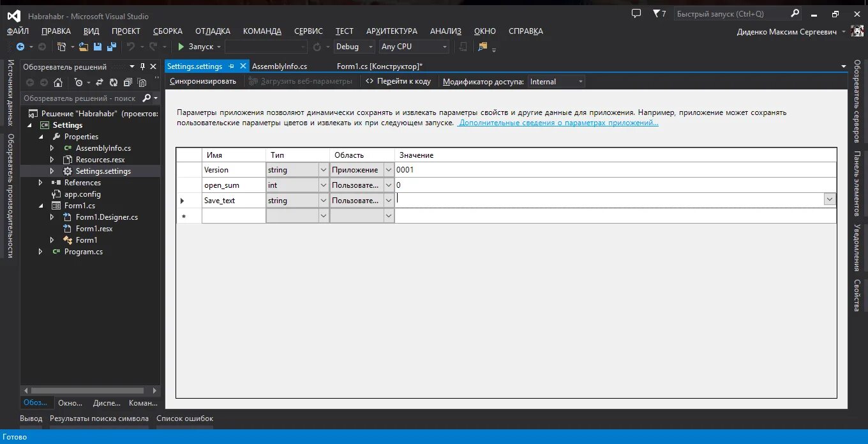Select Form1.Designer.cs in Solution Explorer
This screenshot has width=868, height=444.
(107, 217)
